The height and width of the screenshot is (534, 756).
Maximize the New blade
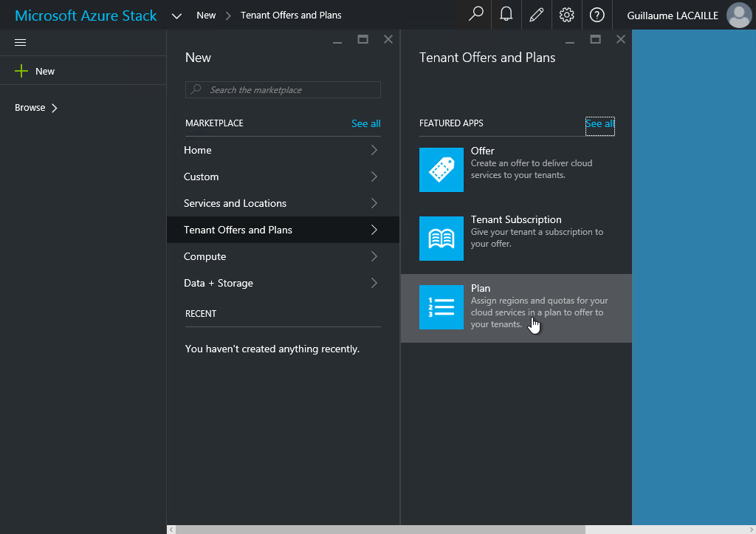(363, 39)
